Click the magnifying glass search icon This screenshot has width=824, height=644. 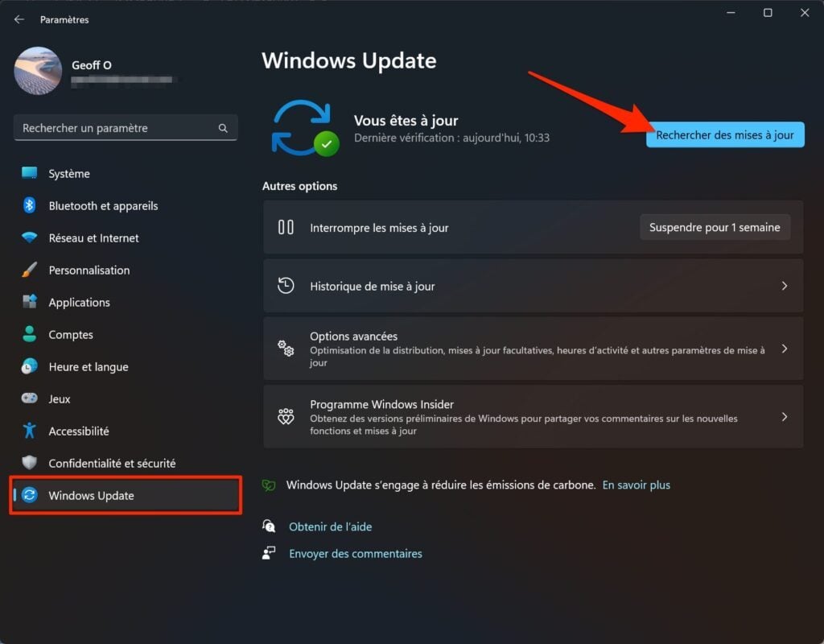223,128
